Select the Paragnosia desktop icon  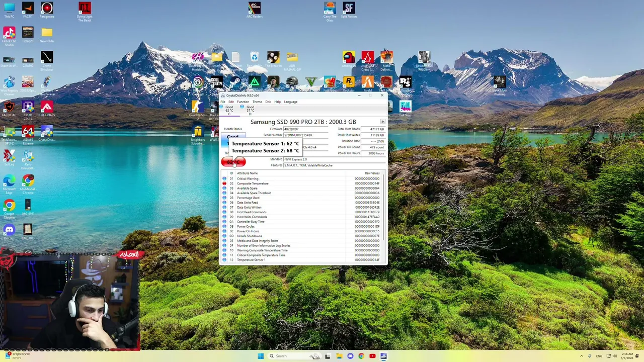coord(47,11)
